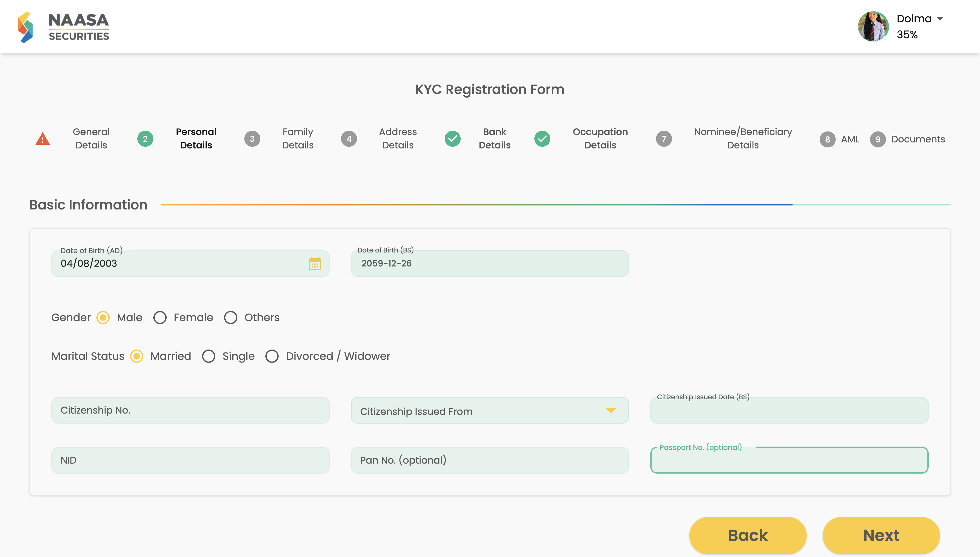
Task: Click step 4 circle for Address Details
Action: pyautogui.click(x=349, y=138)
